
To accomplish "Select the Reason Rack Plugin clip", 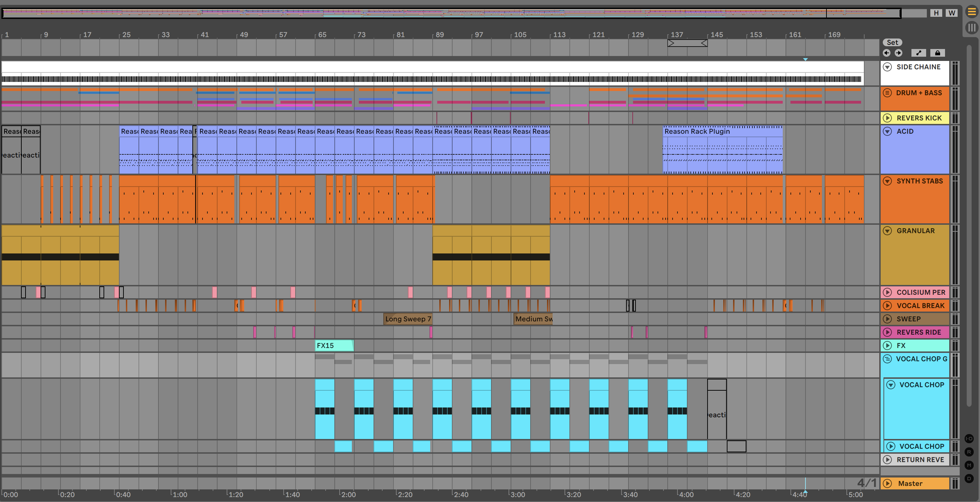I will pyautogui.click(x=723, y=150).
